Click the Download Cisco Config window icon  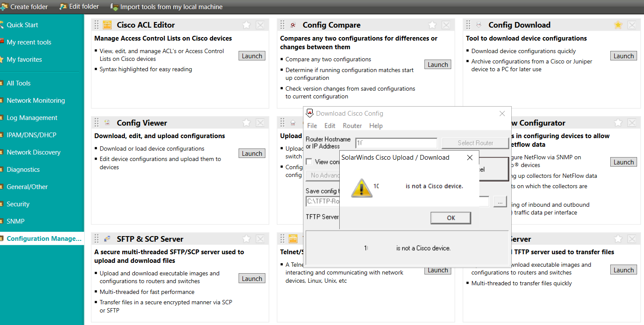tap(309, 113)
